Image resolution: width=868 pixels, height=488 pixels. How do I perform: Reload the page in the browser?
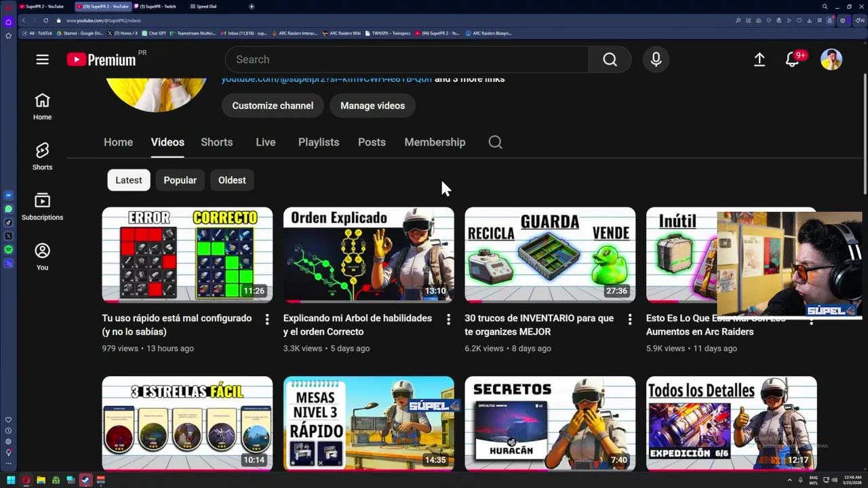click(45, 20)
